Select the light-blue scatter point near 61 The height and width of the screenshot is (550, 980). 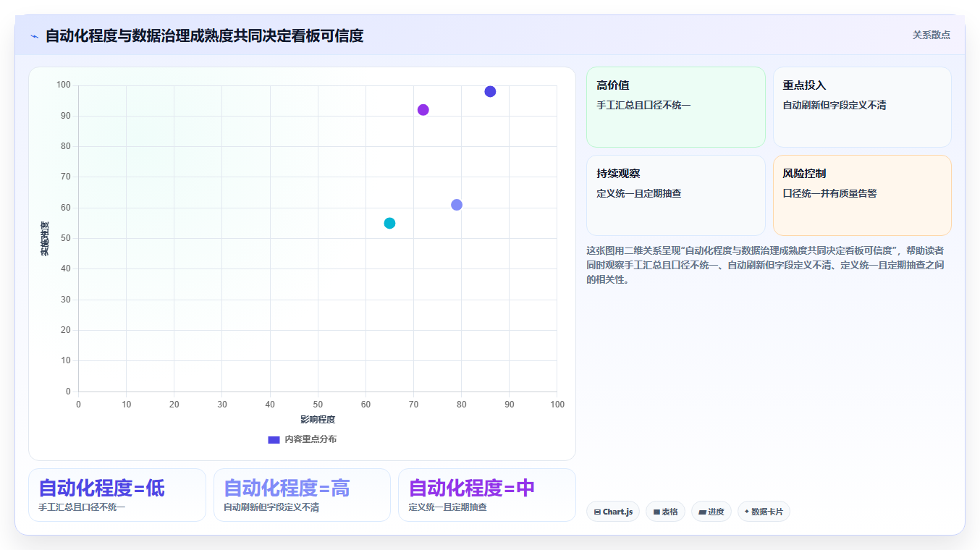pyautogui.click(x=457, y=205)
